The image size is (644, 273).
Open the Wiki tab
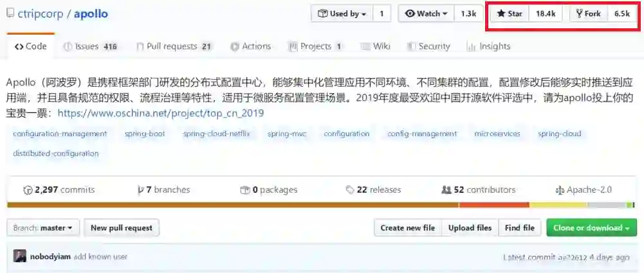(375, 46)
